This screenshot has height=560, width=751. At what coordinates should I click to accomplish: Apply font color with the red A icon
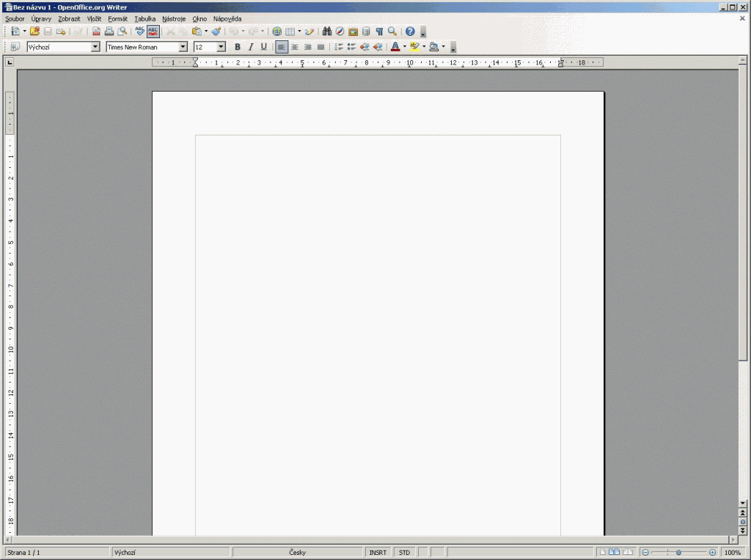[395, 47]
